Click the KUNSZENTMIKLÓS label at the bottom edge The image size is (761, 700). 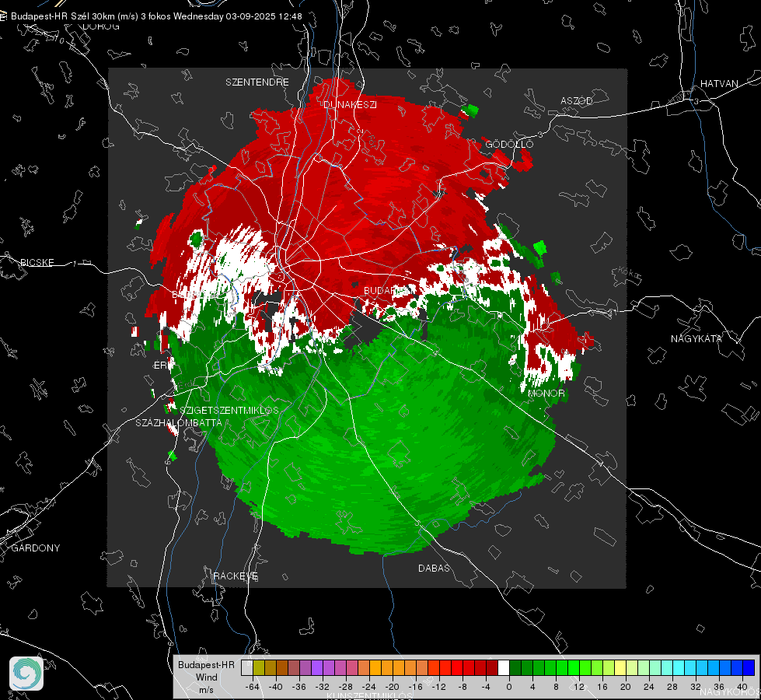coord(370,696)
